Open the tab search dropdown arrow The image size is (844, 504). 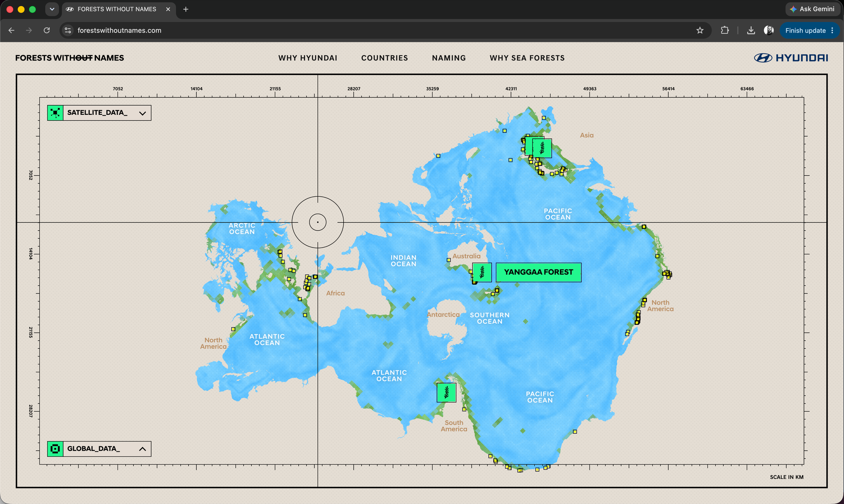tap(52, 9)
